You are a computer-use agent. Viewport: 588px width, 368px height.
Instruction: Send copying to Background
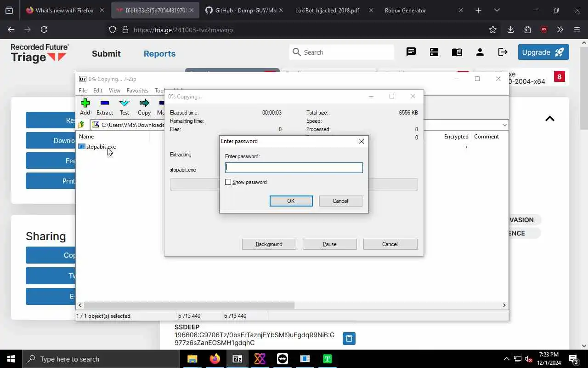point(269,244)
